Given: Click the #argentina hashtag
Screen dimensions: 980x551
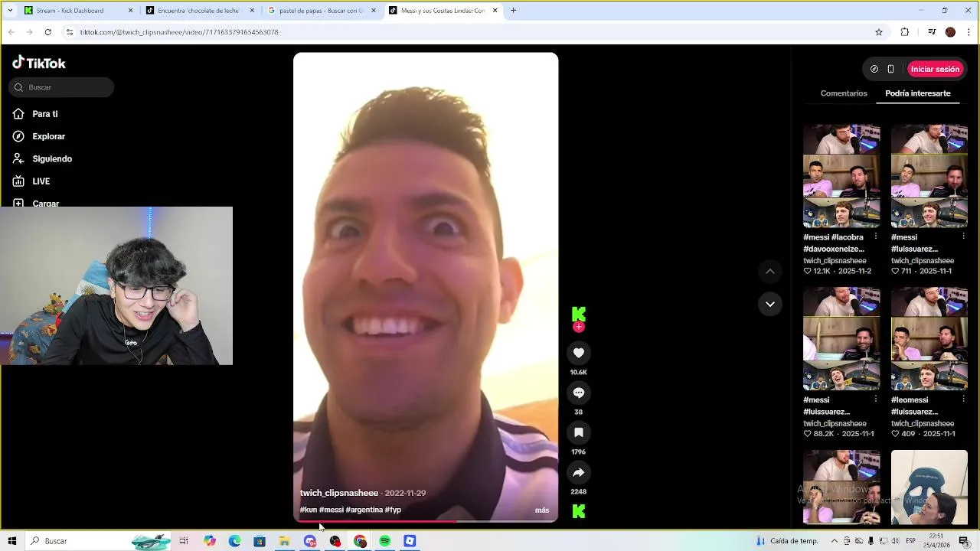Looking at the screenshot, I should point(364,510).
